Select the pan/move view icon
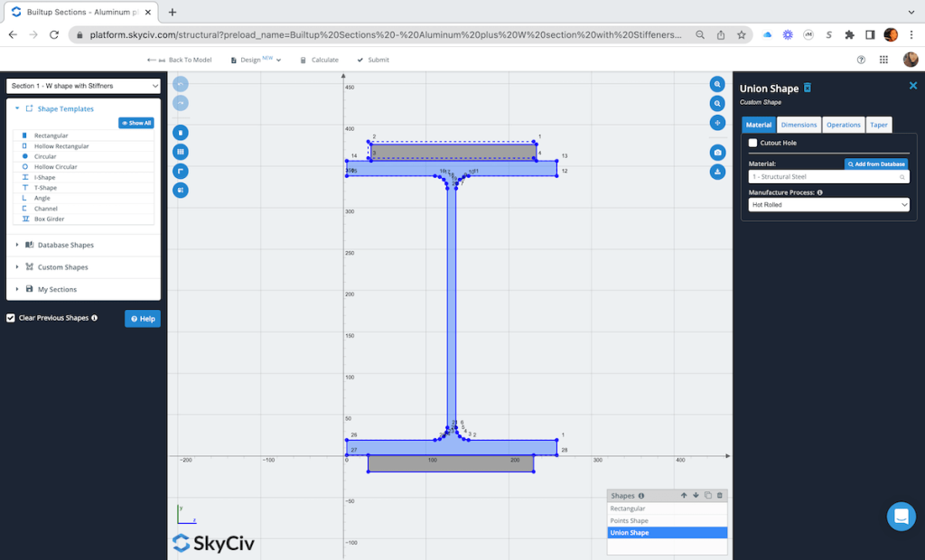Screen dimensions: 925x560 point(716,123)
